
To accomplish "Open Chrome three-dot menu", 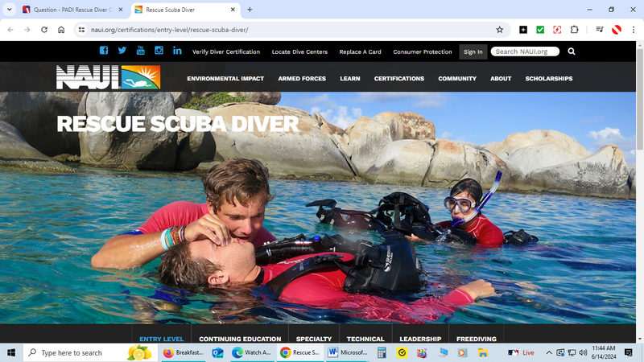I will tap(634, 30).
